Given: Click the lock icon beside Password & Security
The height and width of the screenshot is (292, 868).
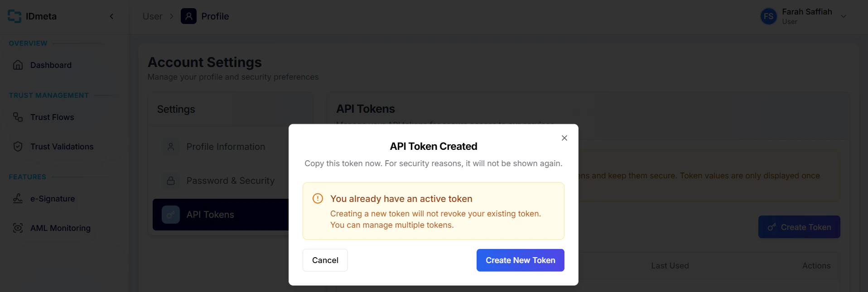Looking at the screenshot, I should point(171,180).
